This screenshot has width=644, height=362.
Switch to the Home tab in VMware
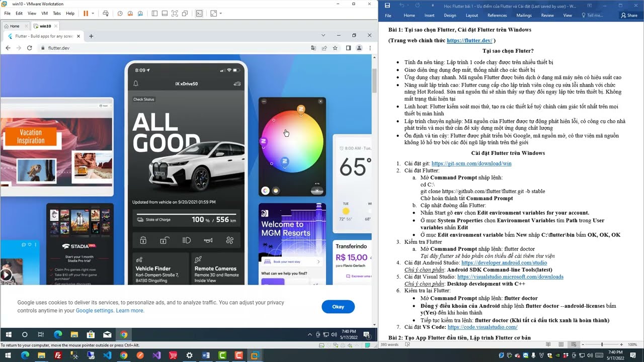point(12,26)
